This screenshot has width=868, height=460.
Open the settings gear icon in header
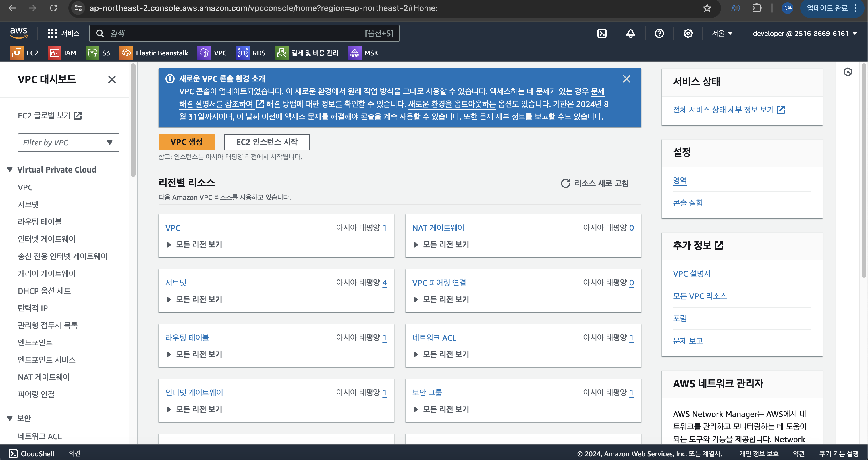click(x=688, y=33)
